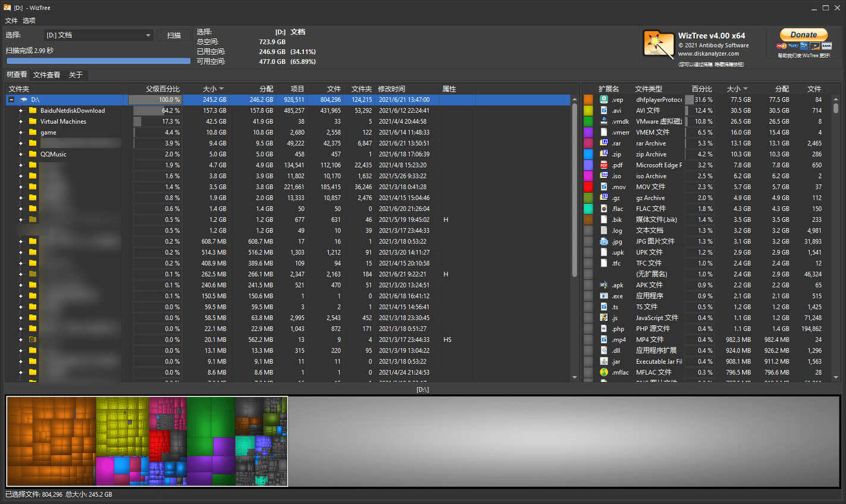Click the .vmdk VMware disk icon
Image resolution: width=846 pixels, height=504 pixels.
point(604,121)
